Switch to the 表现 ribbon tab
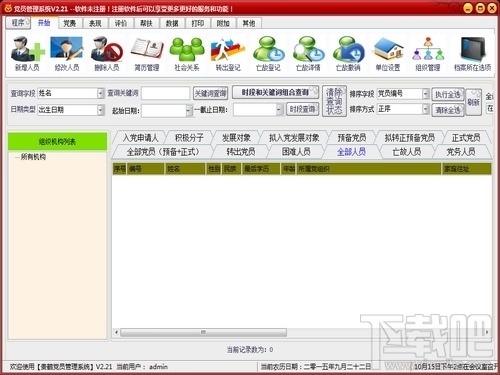Viewport: 500px width, 375px height. click(95, 23)
